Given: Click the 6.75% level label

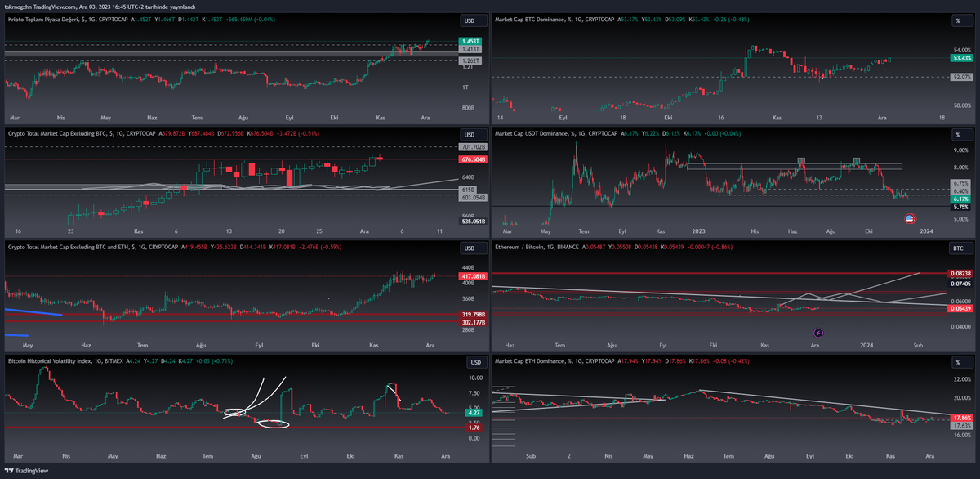Looking at the screenshot, I should (960, 183).
